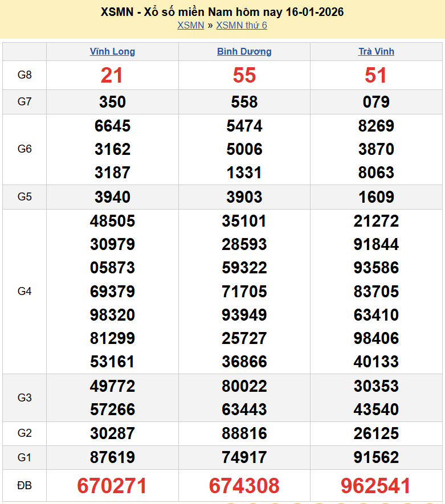
Task: Click the G7 result 350
Action: click(112, 102)
